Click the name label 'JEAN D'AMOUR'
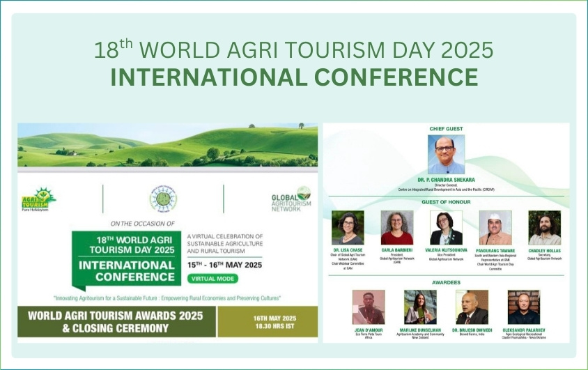 369,330
